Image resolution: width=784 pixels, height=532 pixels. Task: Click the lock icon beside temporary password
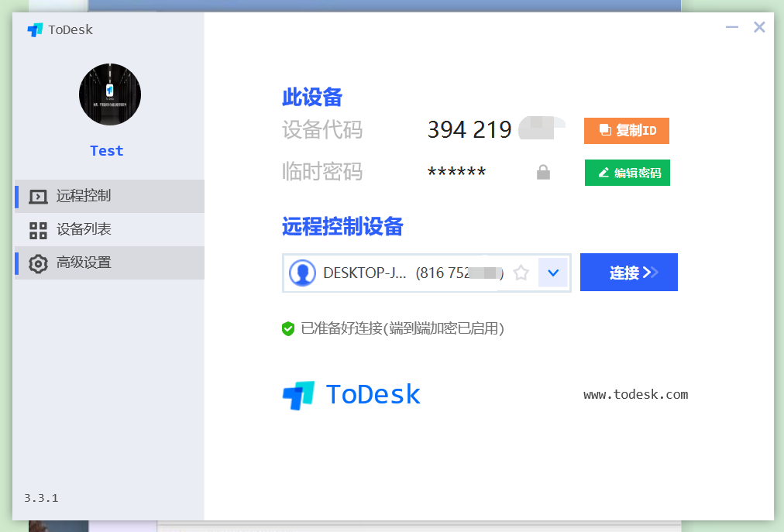point(543,173)
